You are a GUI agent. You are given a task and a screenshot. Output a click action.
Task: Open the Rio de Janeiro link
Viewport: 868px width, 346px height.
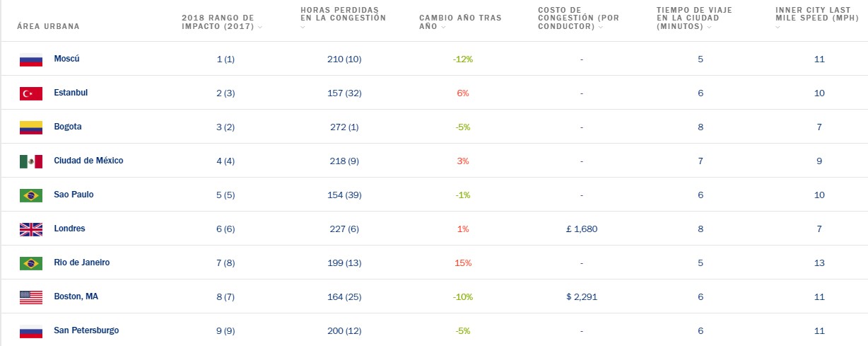[x=81, y=263]
